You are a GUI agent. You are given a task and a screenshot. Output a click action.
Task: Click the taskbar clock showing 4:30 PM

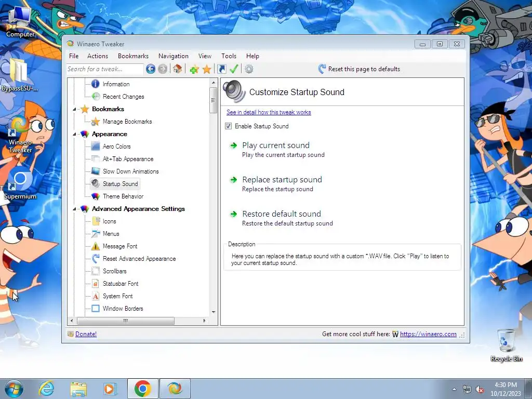tap(506, 389)
